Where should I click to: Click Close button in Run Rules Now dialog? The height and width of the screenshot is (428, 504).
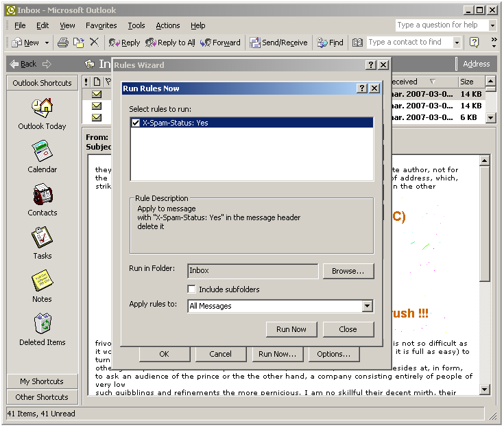point(348,329)
